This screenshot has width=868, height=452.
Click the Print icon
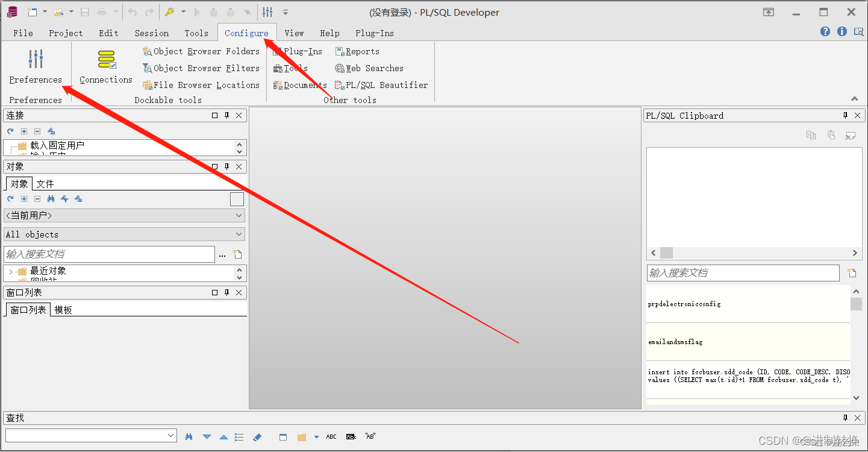[102, 12]
